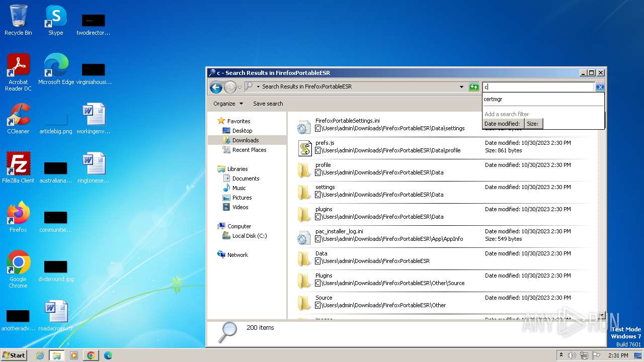
Task: Add the Date modified search filter
Action: coord(503,124)
